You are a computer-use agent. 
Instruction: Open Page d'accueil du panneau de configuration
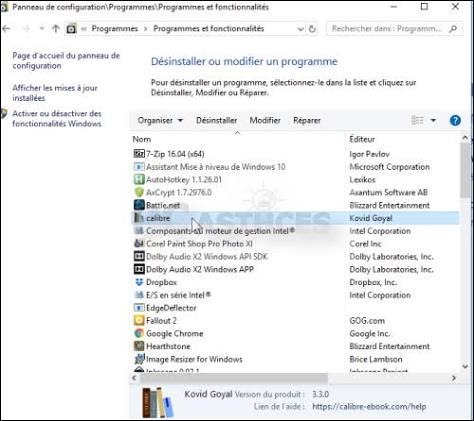tap(66, 60)
